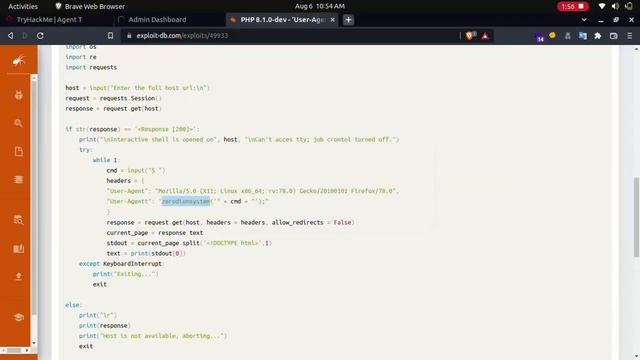Click sidebar scrollbar up arrow
This screenshot has height=360, width=640.
(x=34, y=78)
